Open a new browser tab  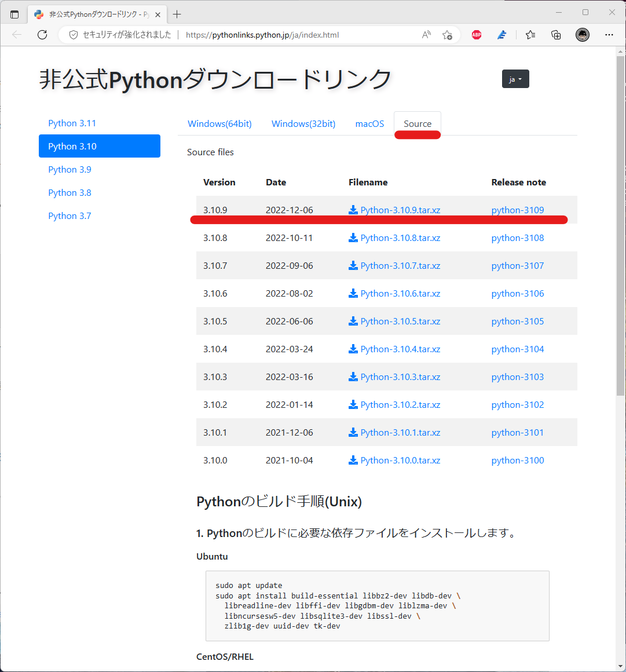pos(177,14)
